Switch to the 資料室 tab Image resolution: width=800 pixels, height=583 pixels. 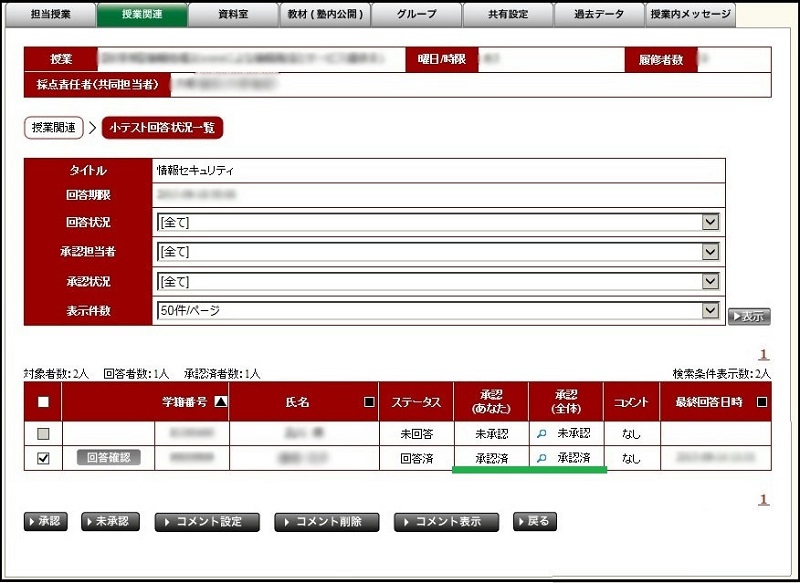(233, 14)
